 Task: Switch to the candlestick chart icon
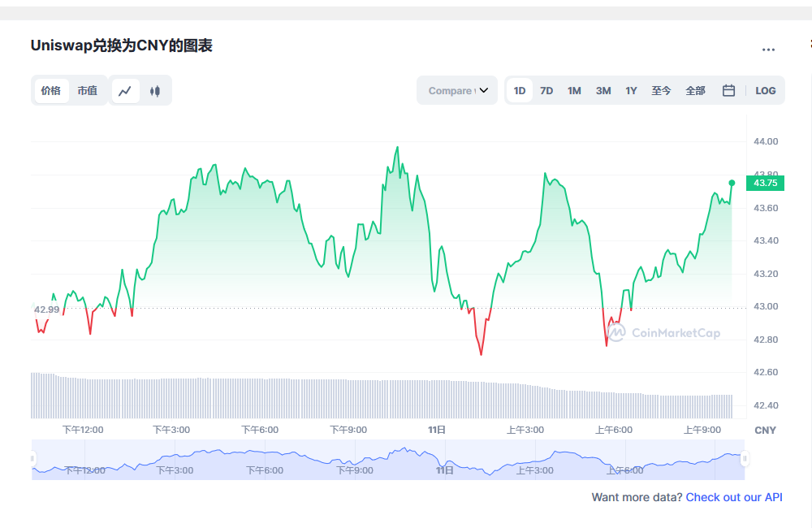[x=155, y=91]
